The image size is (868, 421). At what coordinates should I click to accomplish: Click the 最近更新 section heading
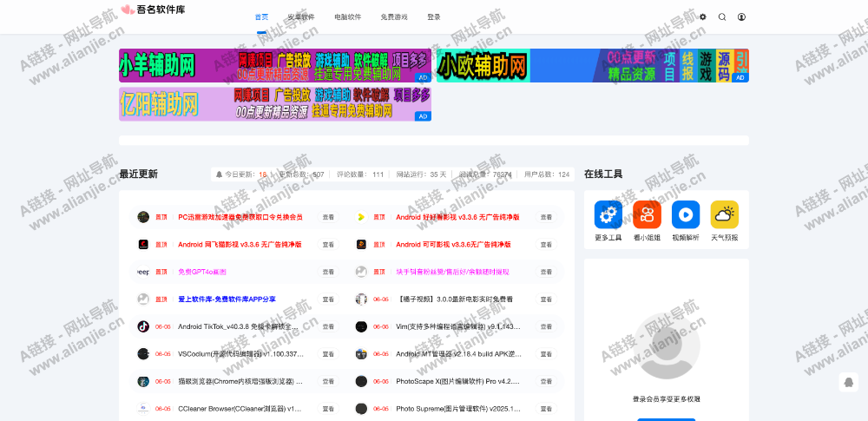coord(138,174)
